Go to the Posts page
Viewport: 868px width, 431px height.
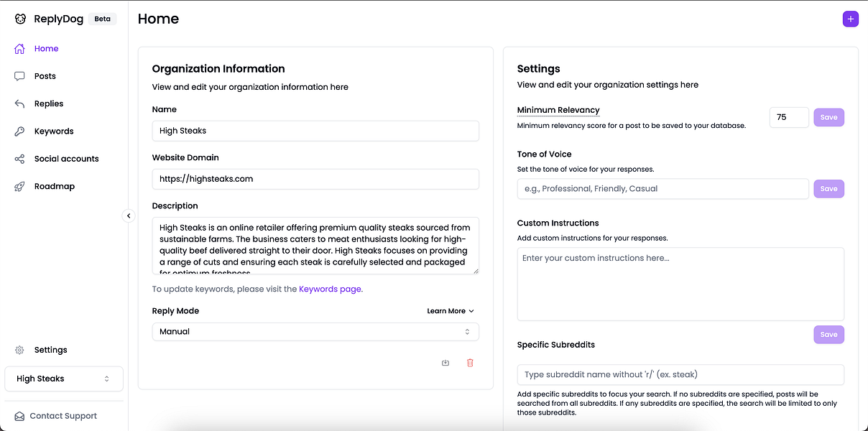(x=45, y=76)
